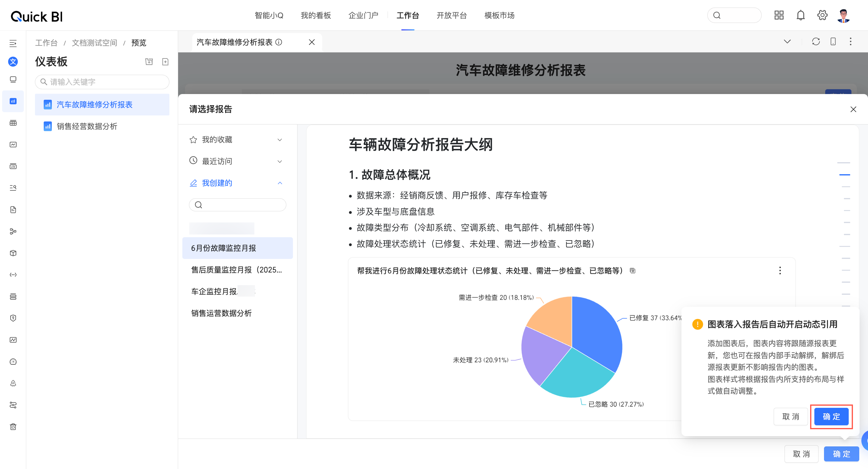Open the recycle bin icon in sidebar
The width and height of the screenshot is (868, 469).
coord(13,427)
